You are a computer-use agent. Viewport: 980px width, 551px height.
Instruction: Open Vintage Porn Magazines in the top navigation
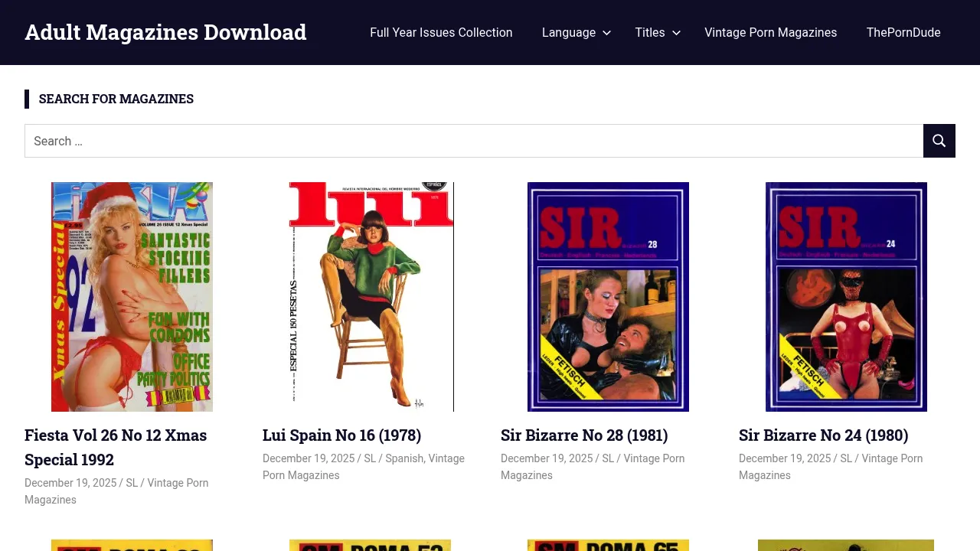tap(770, 33)
